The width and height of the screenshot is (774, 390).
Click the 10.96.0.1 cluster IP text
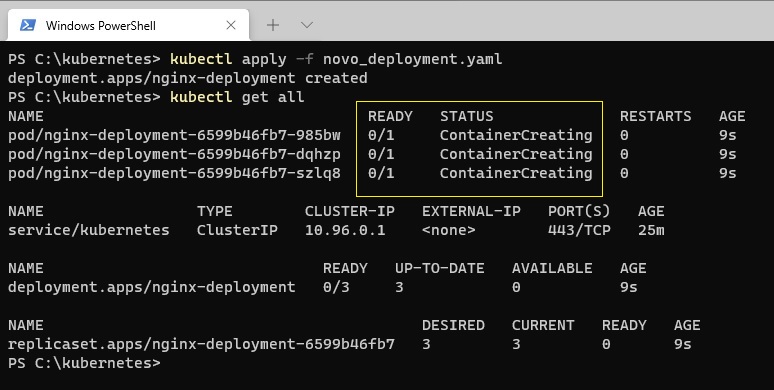tap(345, 230)
